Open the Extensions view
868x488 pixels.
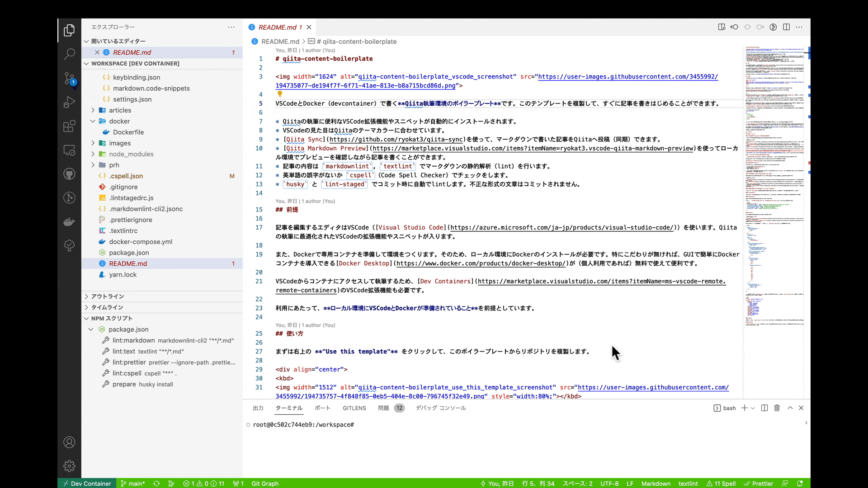69,127
